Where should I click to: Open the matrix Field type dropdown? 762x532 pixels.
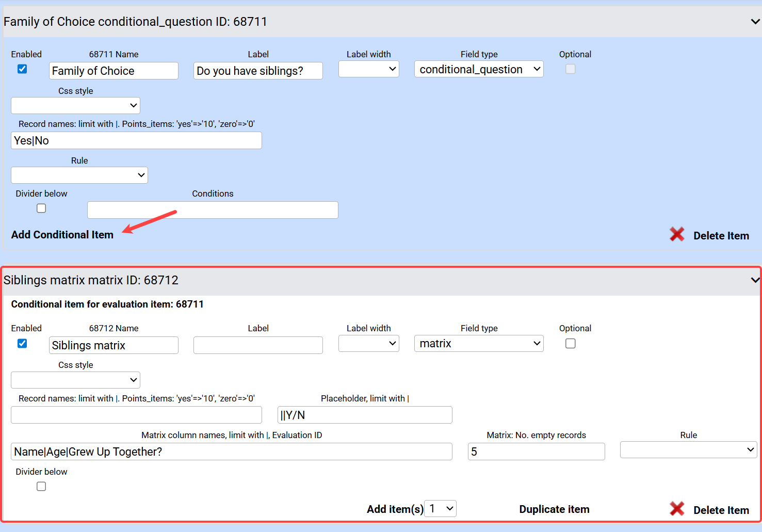(478, 344)
